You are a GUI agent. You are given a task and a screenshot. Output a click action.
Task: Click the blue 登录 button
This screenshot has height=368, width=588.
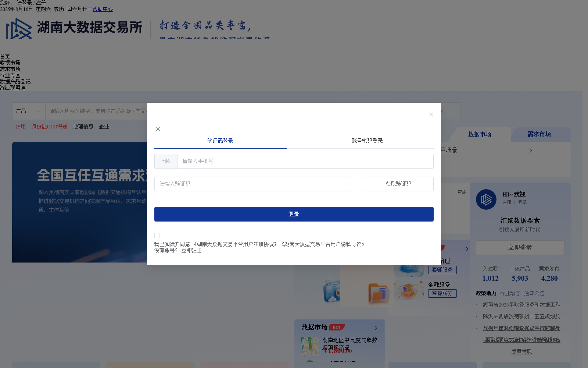tap(294, 214)
